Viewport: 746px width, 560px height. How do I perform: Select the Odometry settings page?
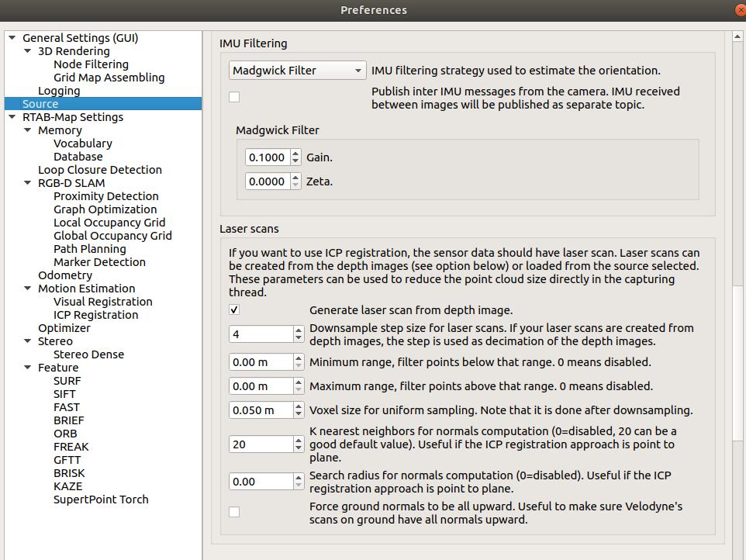(x=65, y=275)
